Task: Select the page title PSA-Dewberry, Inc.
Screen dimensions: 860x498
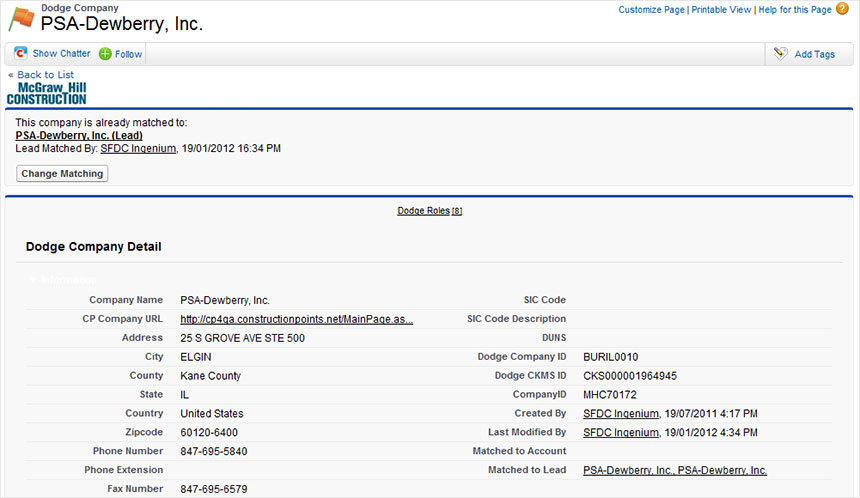Action: (x=122, y=24)
